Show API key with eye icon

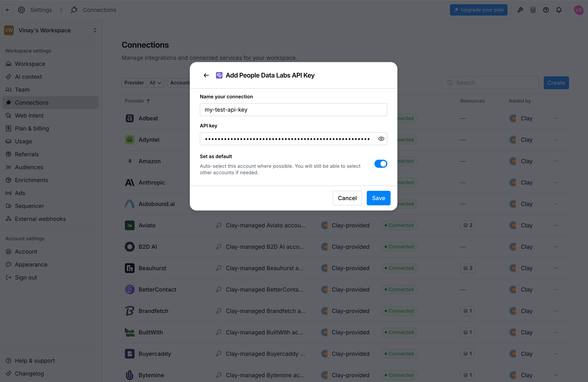pos(381,139)
